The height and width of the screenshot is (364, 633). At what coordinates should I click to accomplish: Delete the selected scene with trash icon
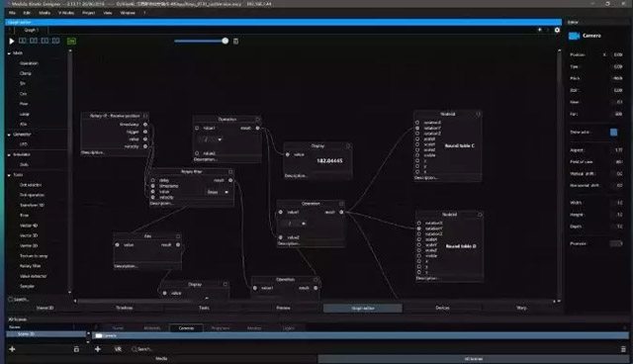coord(76,349)
